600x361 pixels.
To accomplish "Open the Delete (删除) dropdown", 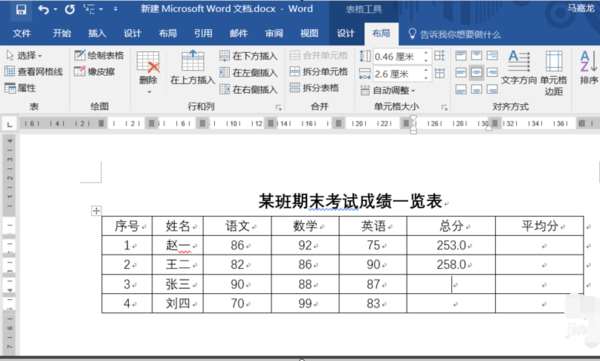I will click(148, 73).
